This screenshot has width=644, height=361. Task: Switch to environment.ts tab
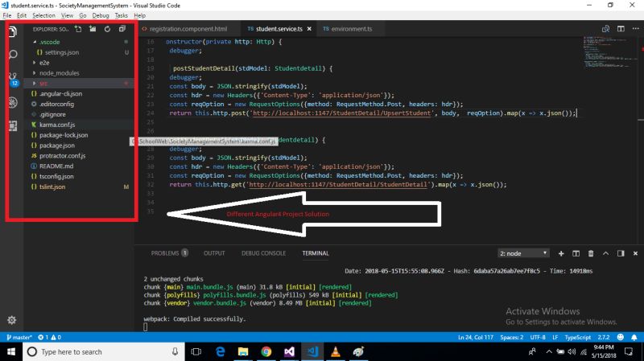point(352,29)
